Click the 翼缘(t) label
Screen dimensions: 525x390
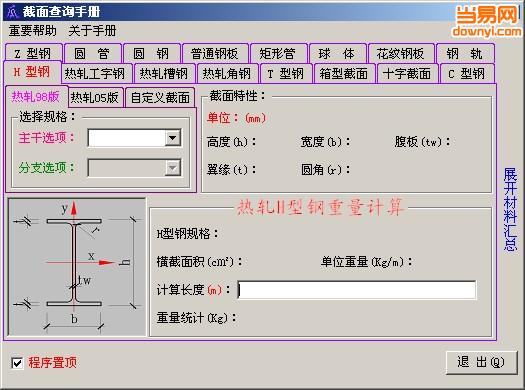pyautogui.click(x=231, y=170)
